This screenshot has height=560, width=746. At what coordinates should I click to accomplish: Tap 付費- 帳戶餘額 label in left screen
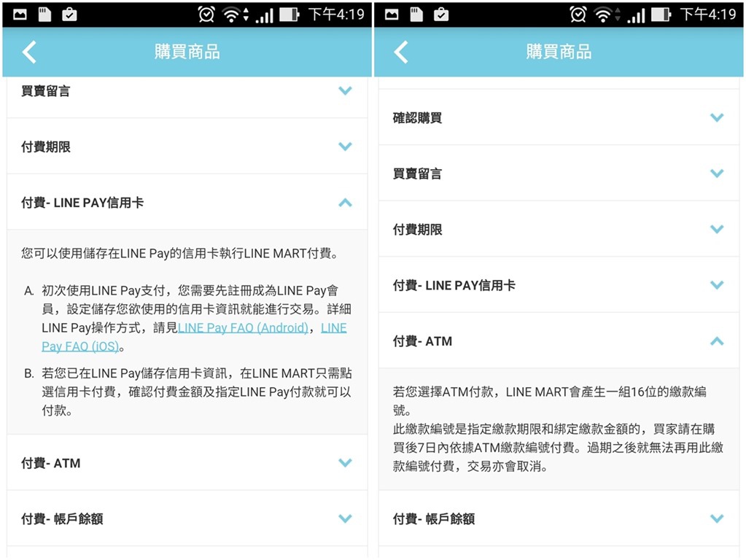pos(62,518)
